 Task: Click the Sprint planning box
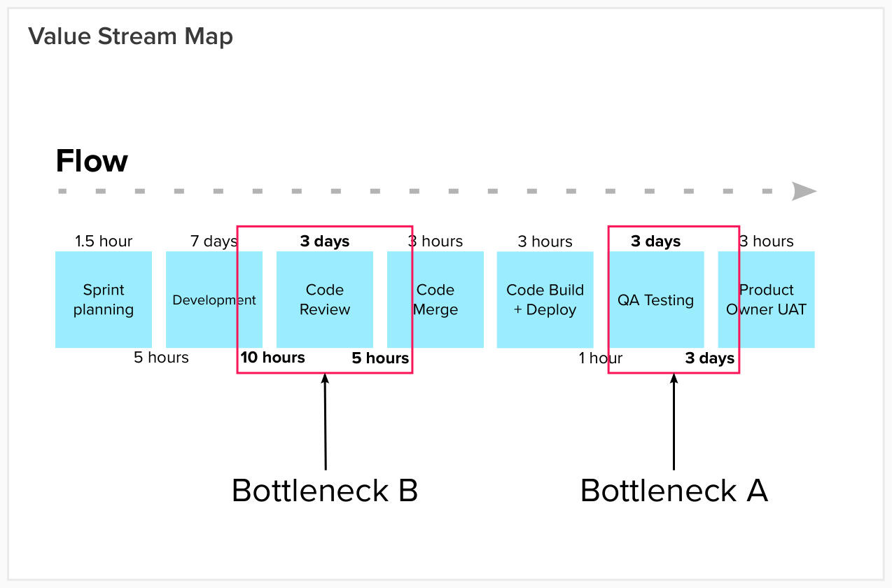[x=104, y=300]
